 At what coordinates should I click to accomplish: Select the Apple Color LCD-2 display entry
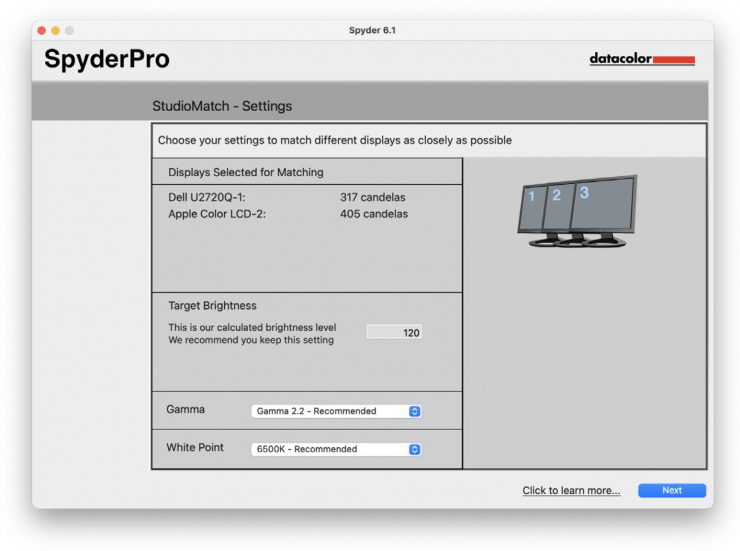coord(216,214)
